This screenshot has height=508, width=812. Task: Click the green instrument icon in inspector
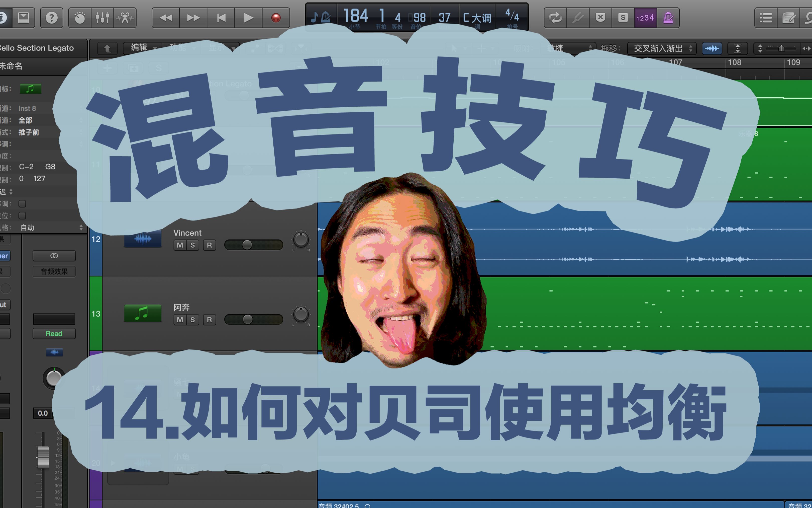pyautogui.click(x=31, y=89)
